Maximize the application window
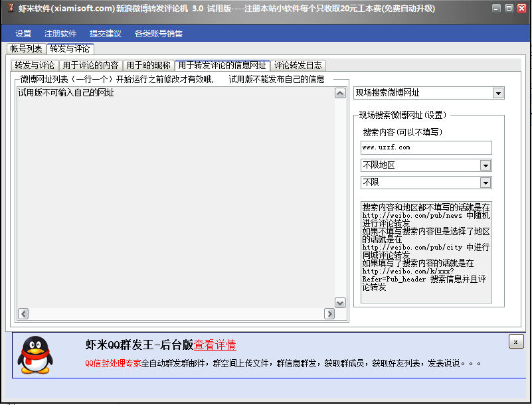The image size is (532, 405). pos(509,8)
